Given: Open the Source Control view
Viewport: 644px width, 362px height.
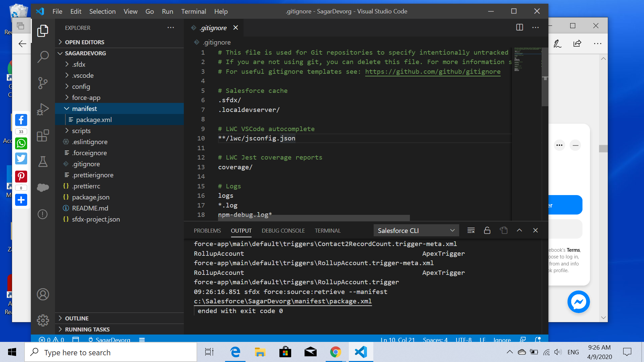Looking at the screenshot, I should point(43,83).
